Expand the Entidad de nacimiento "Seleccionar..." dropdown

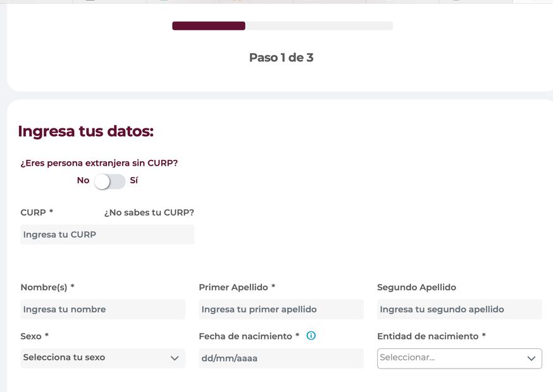click(x=459, y=358)
